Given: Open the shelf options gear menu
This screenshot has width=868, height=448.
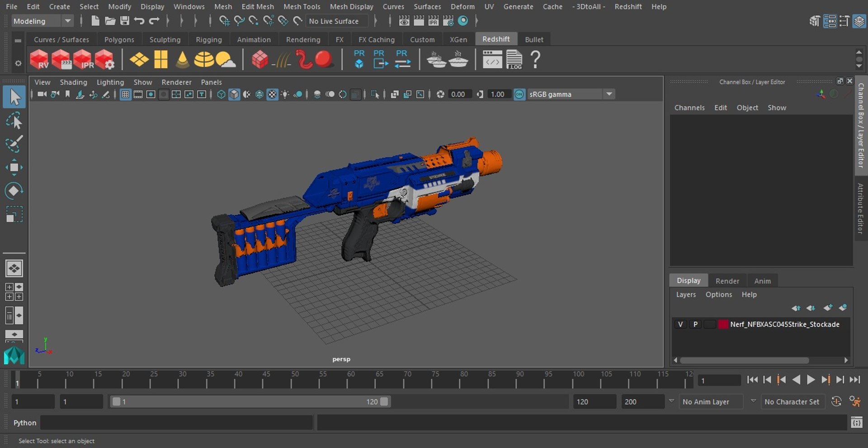Looking at the screenshot, I should pos(18,63).
